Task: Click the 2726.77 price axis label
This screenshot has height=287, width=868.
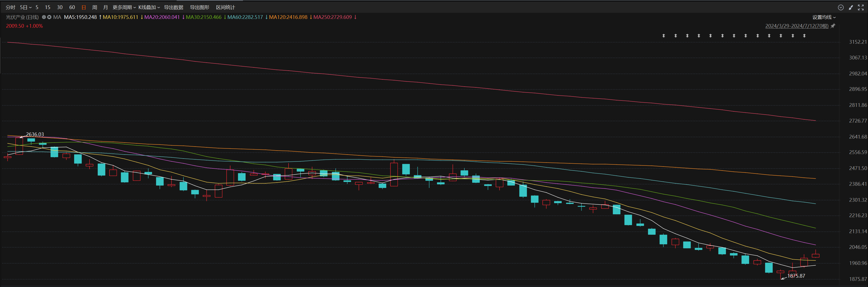Action: [x=858, y=121]
